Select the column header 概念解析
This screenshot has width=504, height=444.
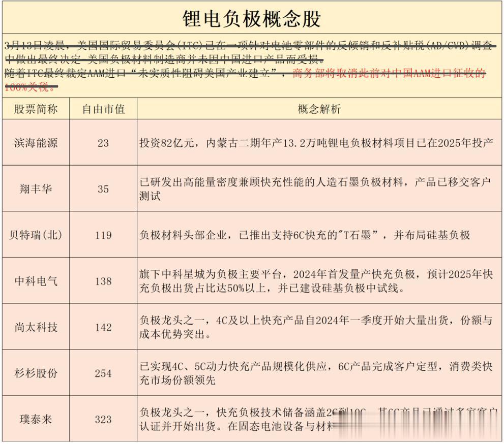click(x=319, y=109)
